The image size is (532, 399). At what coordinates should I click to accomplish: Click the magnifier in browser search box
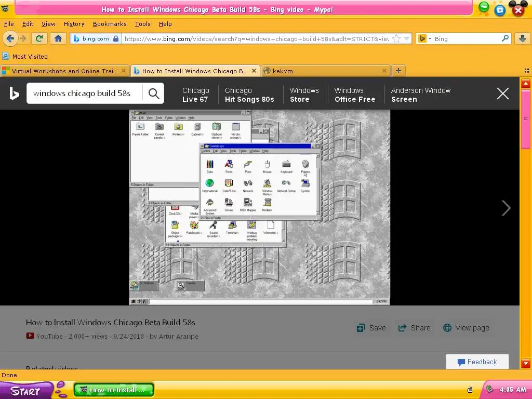pyautogui.click(x=505, y=38)
